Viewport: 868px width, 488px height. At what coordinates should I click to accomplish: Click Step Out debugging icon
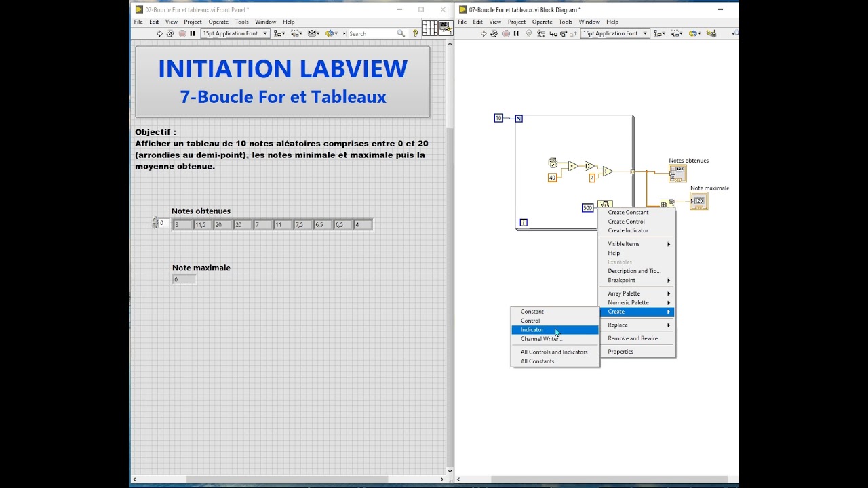pyautogui.click(x=574, y=33)
